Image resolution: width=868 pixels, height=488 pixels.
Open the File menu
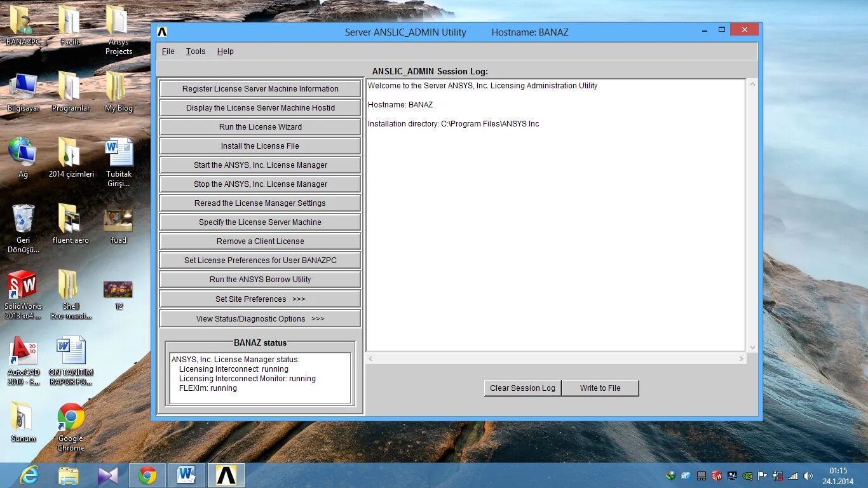point(168,51)
